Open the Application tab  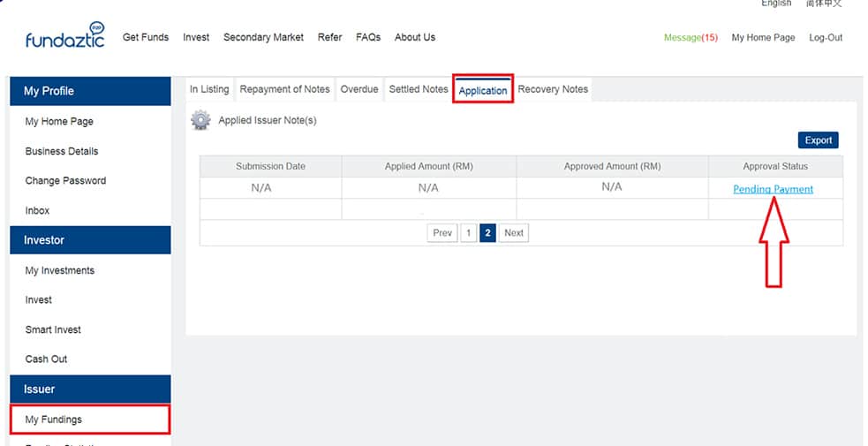click(x=483, y=90)
